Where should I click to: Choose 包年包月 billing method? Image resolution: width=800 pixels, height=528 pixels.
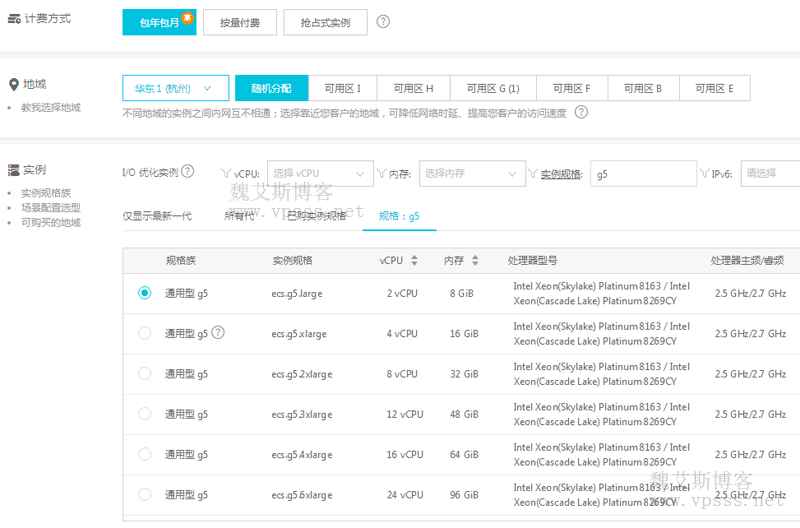click(x=159, y=22)
